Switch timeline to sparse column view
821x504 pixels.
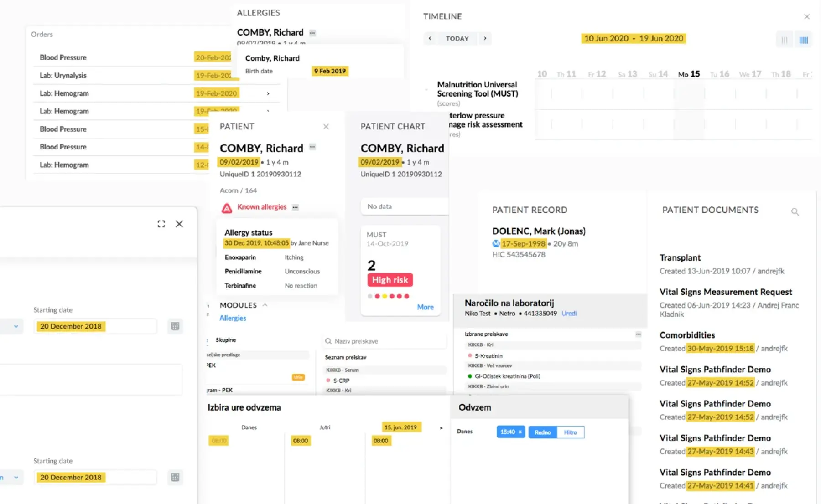[784, 40]
